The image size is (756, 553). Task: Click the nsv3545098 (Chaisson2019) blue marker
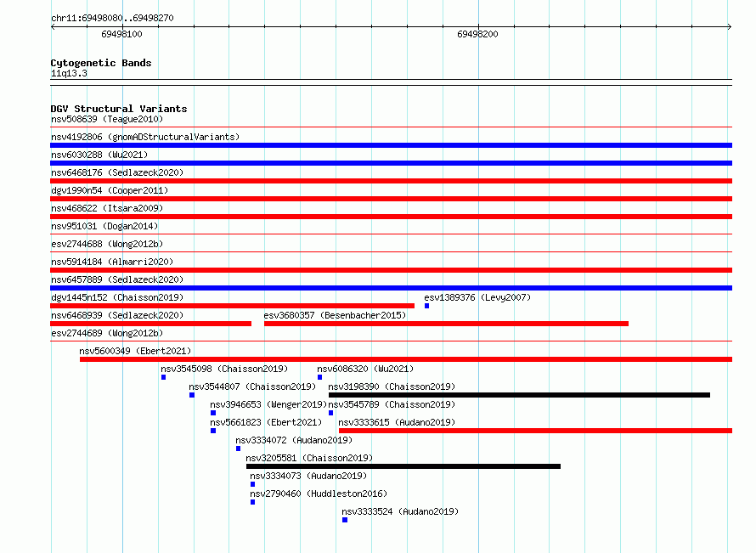click(x=163, y=377)
